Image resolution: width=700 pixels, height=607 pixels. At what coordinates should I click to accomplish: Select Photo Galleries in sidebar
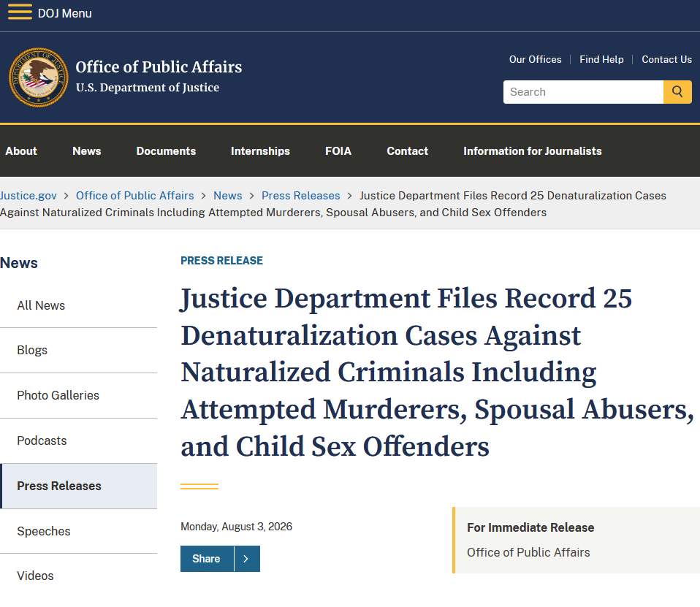point(79,395)
